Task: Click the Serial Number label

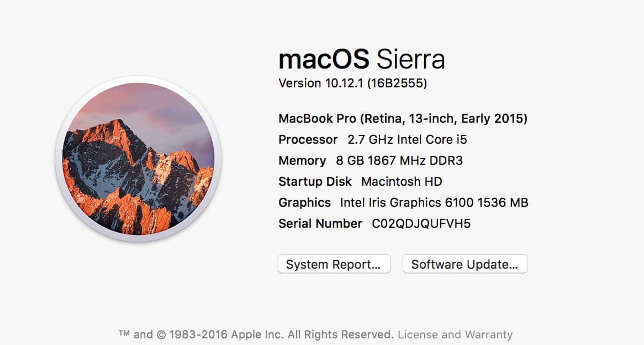Action: 320,224
